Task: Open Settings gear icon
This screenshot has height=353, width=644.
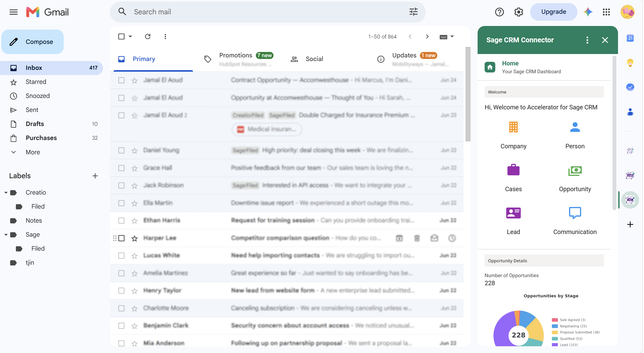Action: [518, 12]
